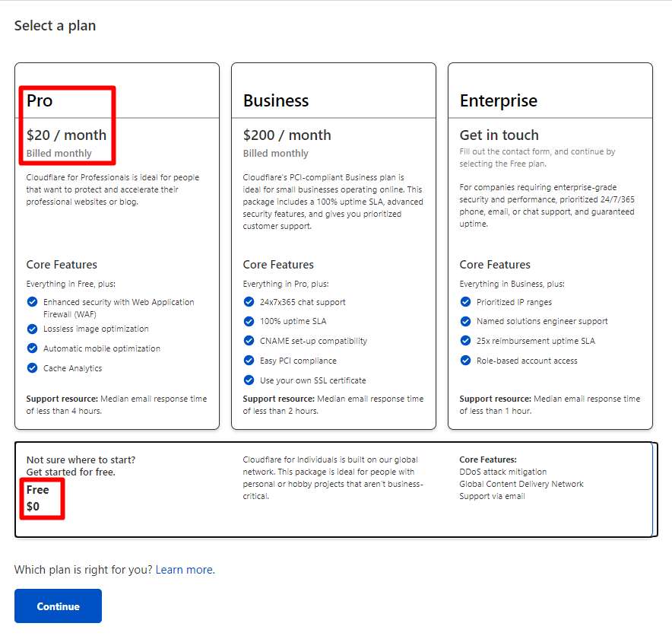The image size is (672, 636).
Task: Click the "Support via email" text
Action: tap(493, 496)
